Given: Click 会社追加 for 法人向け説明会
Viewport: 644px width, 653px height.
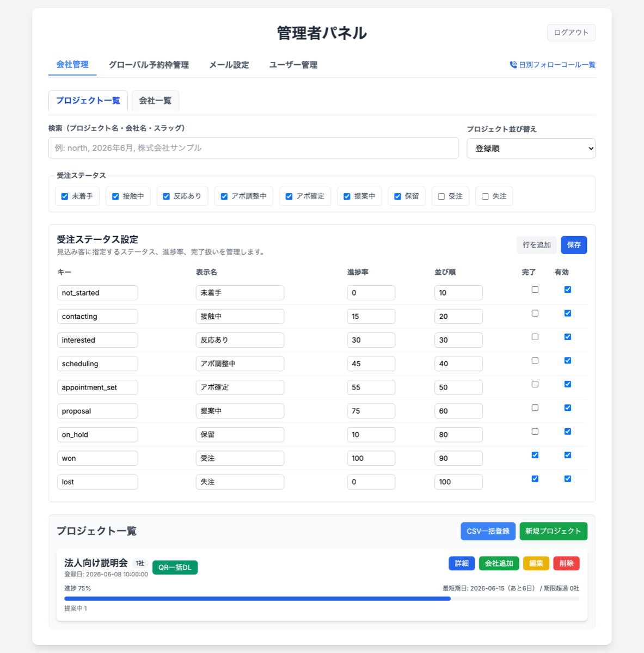Looking at the screenshot, I should [x=499, y=563].
